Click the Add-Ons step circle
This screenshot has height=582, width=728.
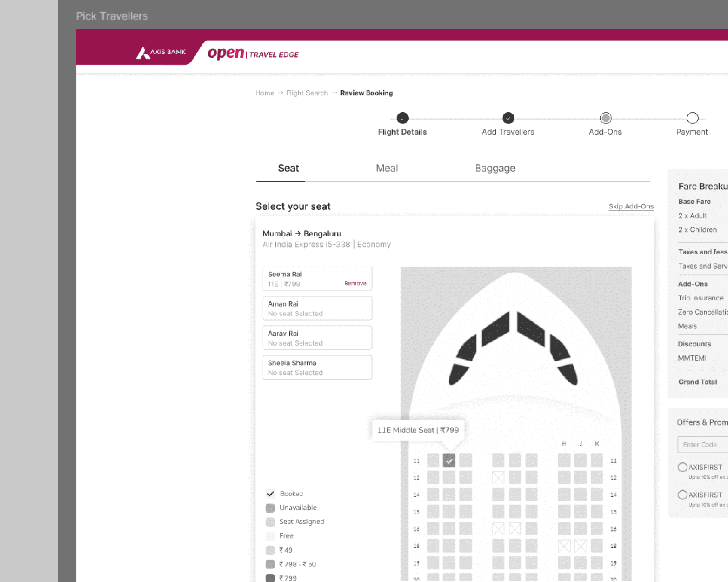pos(605,118)
